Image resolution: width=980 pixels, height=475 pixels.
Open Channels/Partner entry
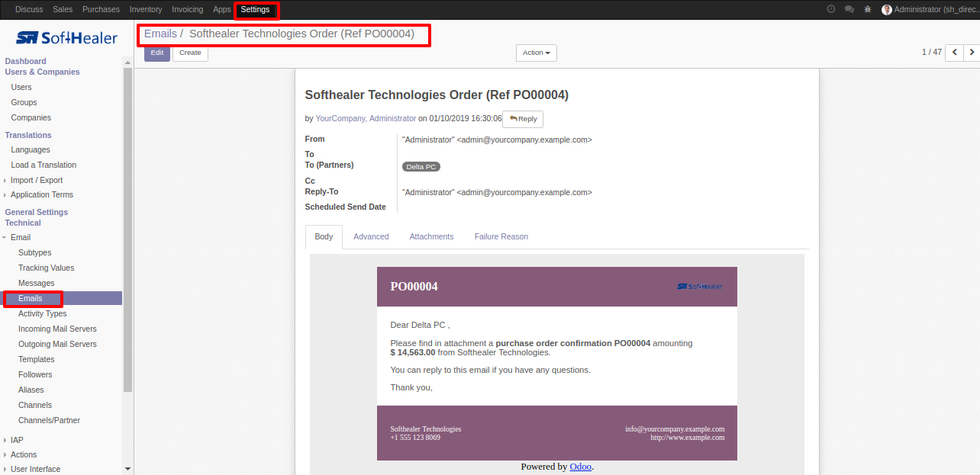49,420
